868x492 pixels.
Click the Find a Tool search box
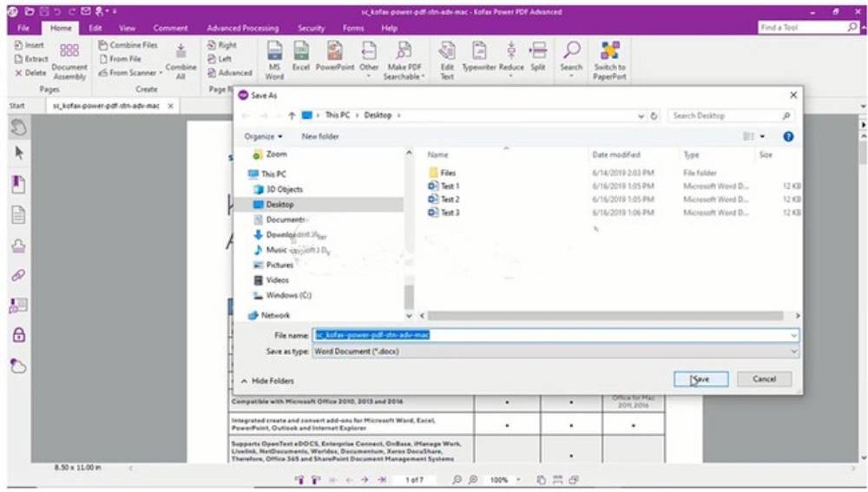pyautogui.click(x=807, y=27)
